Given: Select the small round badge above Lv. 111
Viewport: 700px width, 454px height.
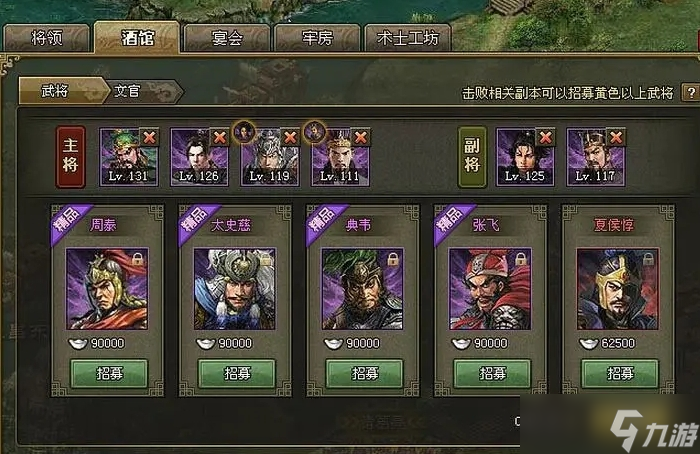Looking at the screenshot, I should [315, 132].
